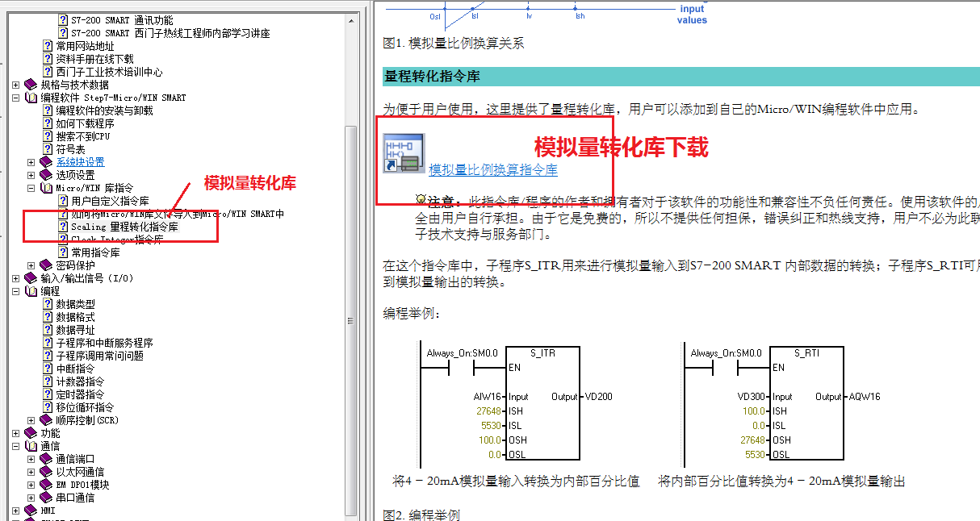The width and height of the screenshot is (980, 521).
Task: Click the open book icon for 编程
Action: 31,291
